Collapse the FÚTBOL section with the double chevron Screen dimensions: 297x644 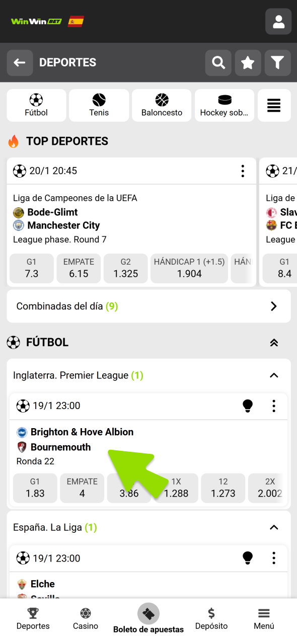click(274, 342)
